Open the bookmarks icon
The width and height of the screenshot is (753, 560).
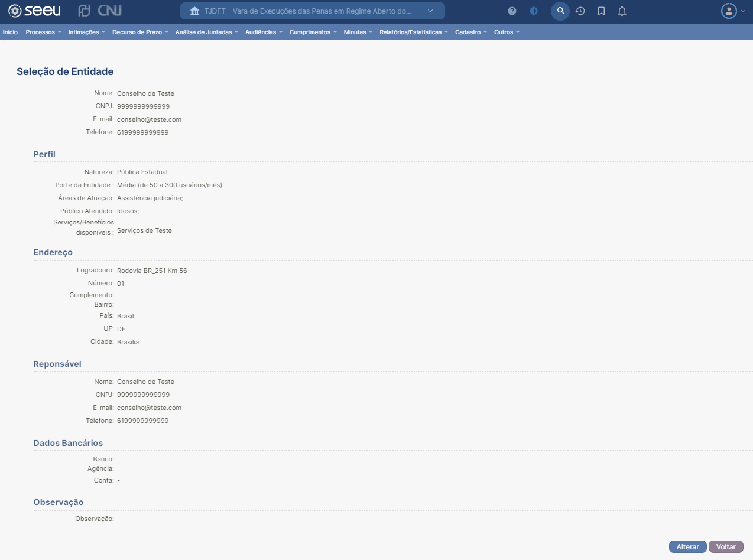tap(601, 11)
